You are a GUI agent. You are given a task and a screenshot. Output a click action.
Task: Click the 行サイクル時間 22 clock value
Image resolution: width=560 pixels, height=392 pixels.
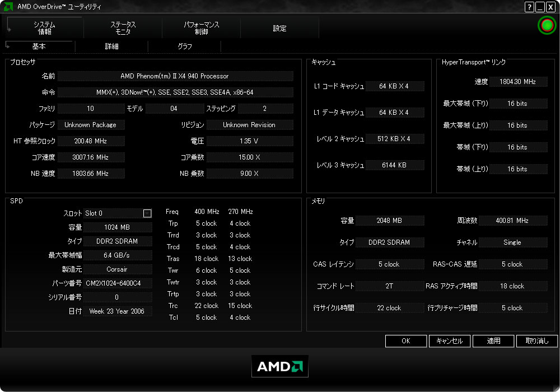[x=390, y=308]
